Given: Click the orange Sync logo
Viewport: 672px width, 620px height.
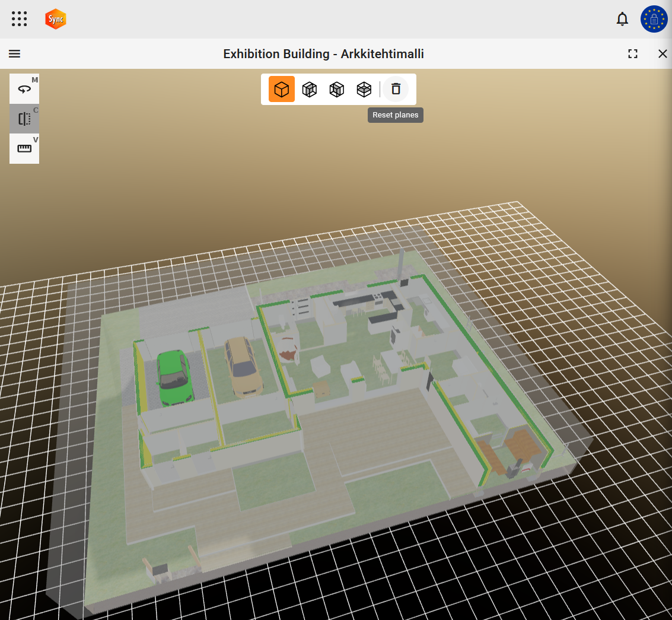Looking at the screenshot, I should tap(56, 19).
